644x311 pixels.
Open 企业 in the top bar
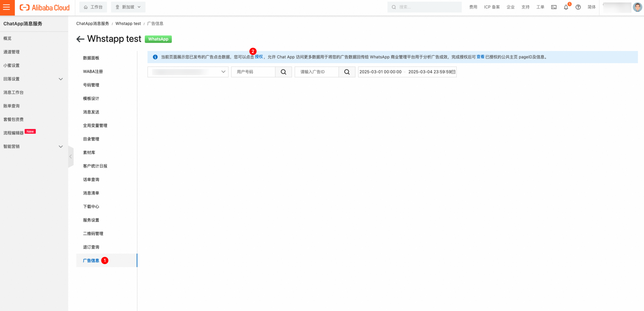pyautogui.click(x=511, y=7)
